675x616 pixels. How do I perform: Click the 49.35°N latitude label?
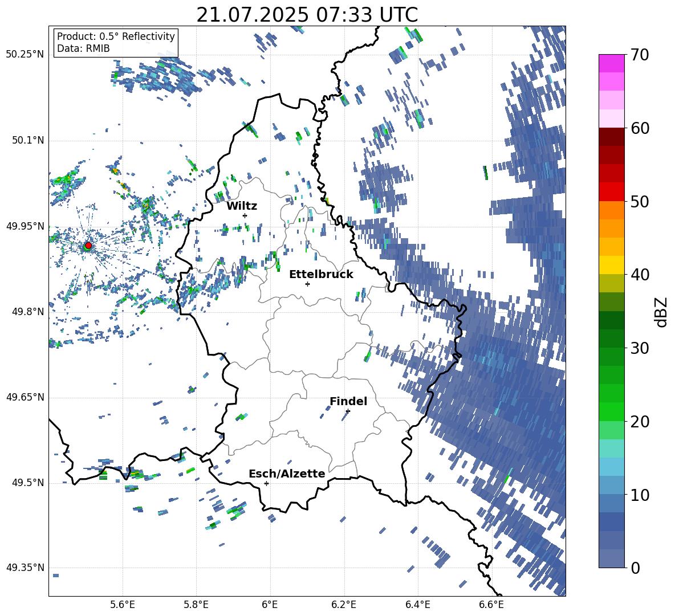[x=25, y=568]
